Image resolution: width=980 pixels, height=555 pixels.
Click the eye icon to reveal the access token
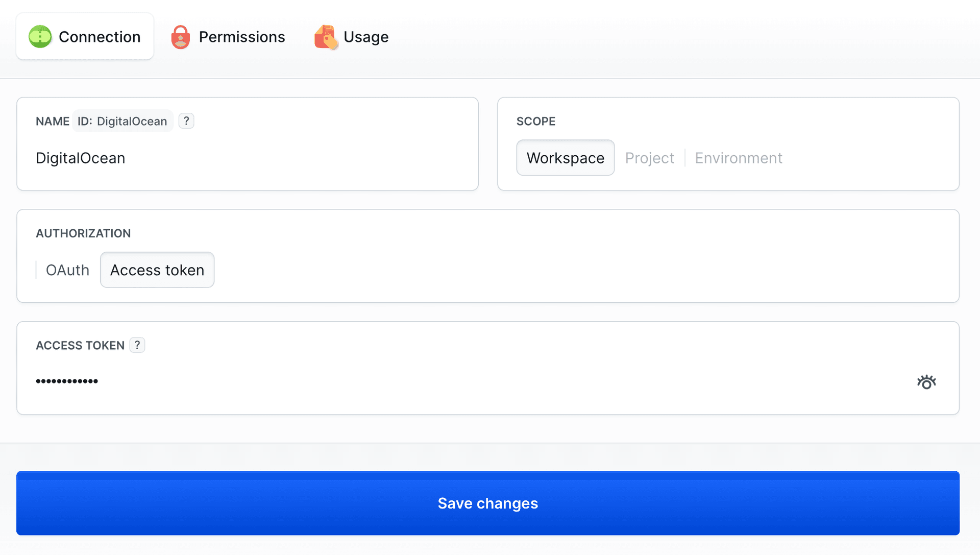pyautogui.click(x=926, y=381)
